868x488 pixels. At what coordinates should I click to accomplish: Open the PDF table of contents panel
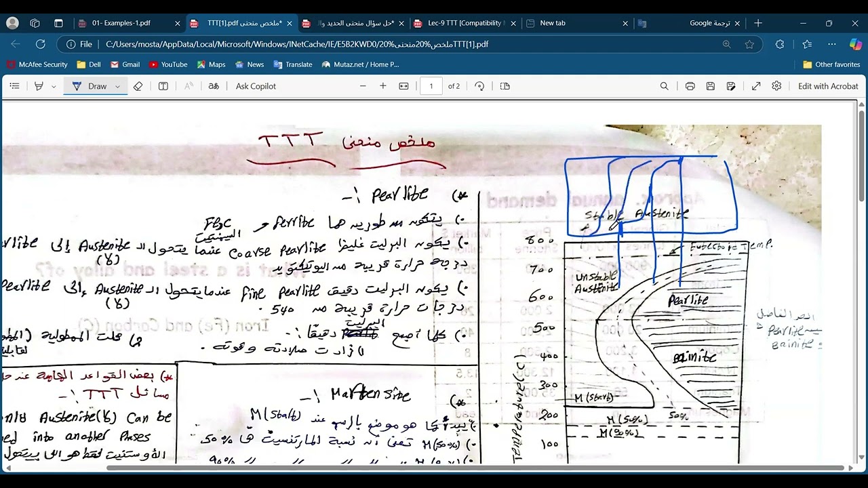pyautogui.click(x=14, y=86)
